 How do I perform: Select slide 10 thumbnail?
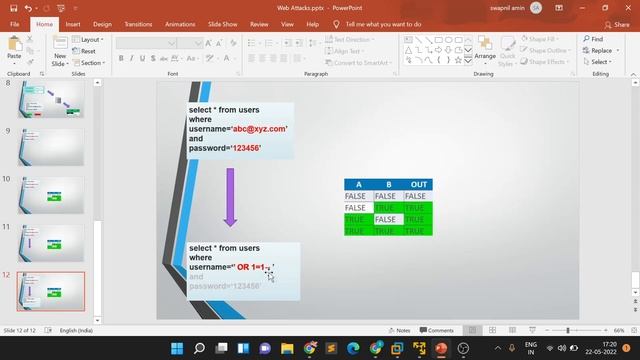coord(51,195)
